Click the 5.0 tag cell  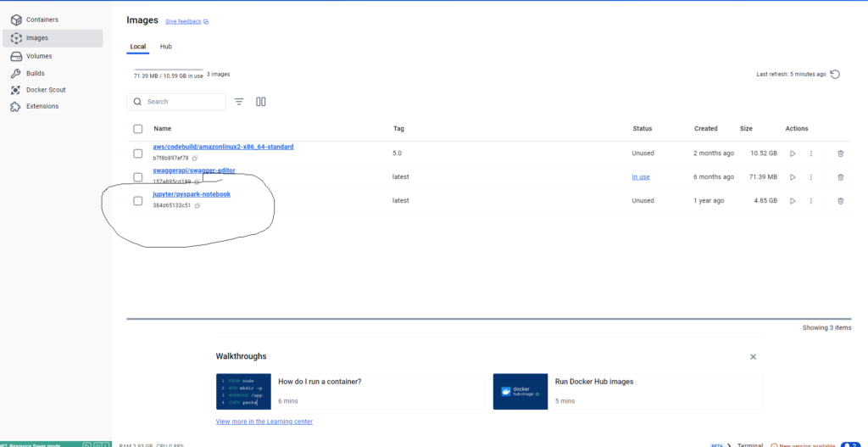[x=398, y=154]
